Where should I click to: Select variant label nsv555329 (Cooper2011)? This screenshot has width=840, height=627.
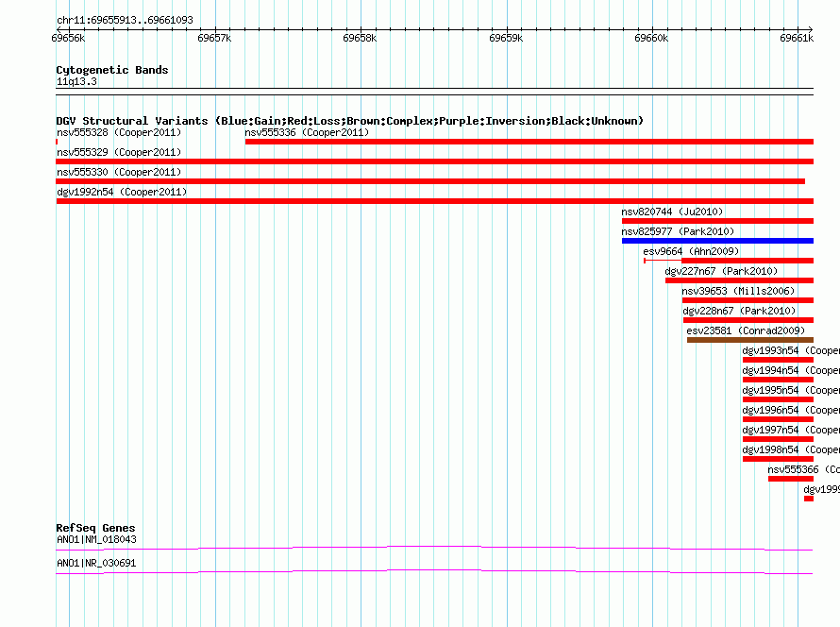tap(119, 152)
